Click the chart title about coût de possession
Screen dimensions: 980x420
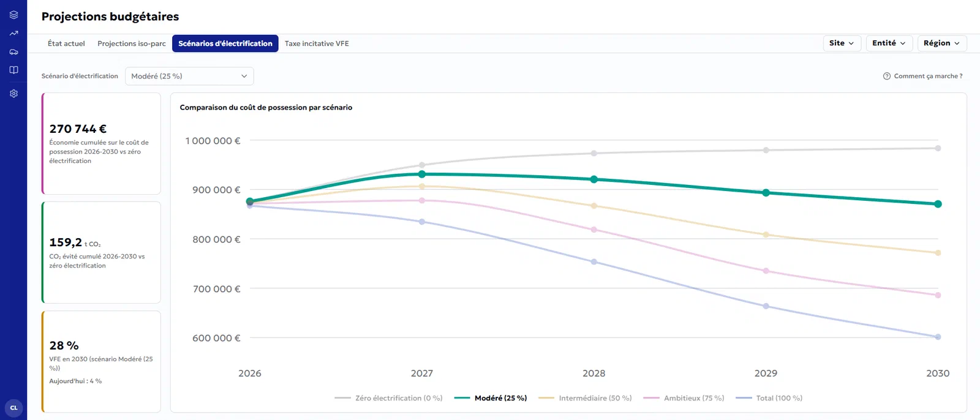(266, 107)
